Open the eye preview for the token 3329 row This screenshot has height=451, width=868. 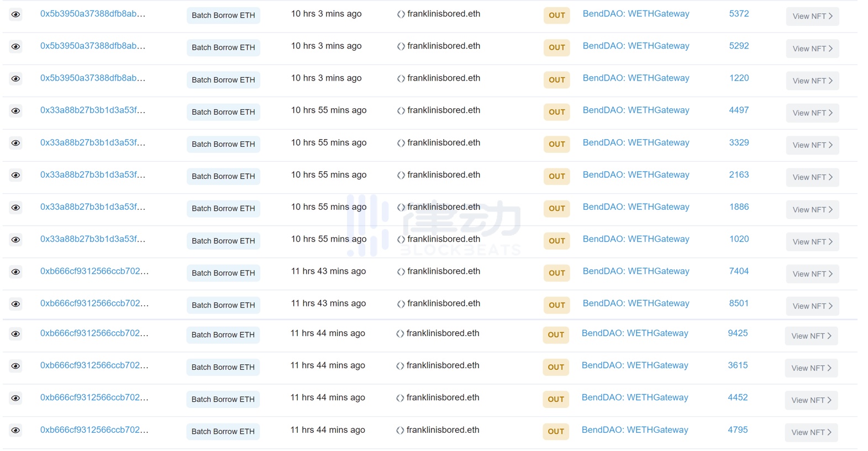15,143
